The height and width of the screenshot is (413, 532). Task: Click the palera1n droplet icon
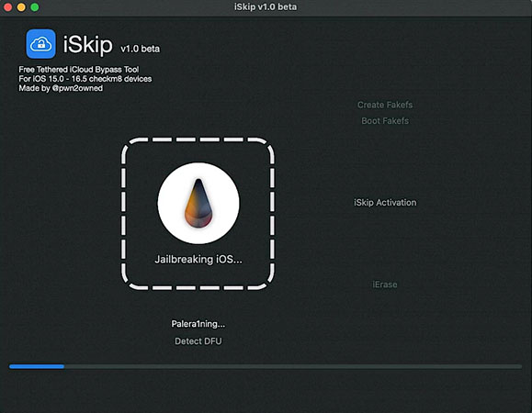coord(198,203)
